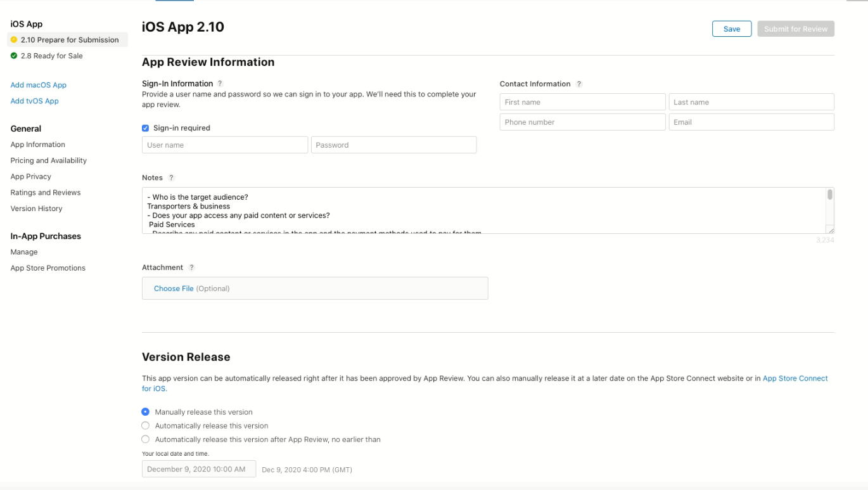Click the release date and time field
The image size is (868, 490).
pos(198,469)
